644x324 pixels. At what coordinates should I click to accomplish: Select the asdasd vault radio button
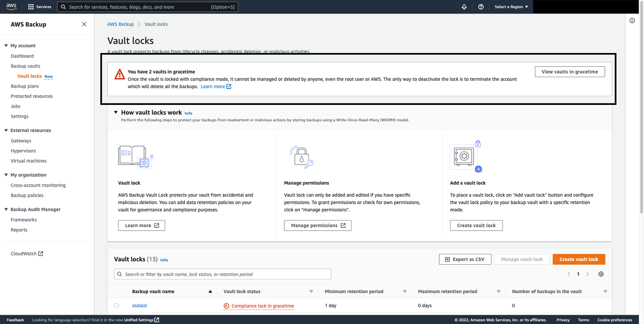click(117, 306)
